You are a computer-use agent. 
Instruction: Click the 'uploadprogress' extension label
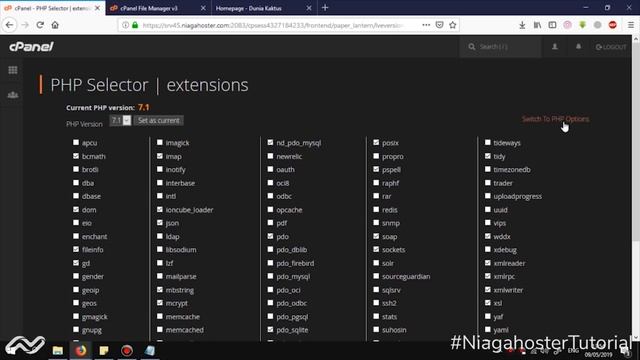518,196
